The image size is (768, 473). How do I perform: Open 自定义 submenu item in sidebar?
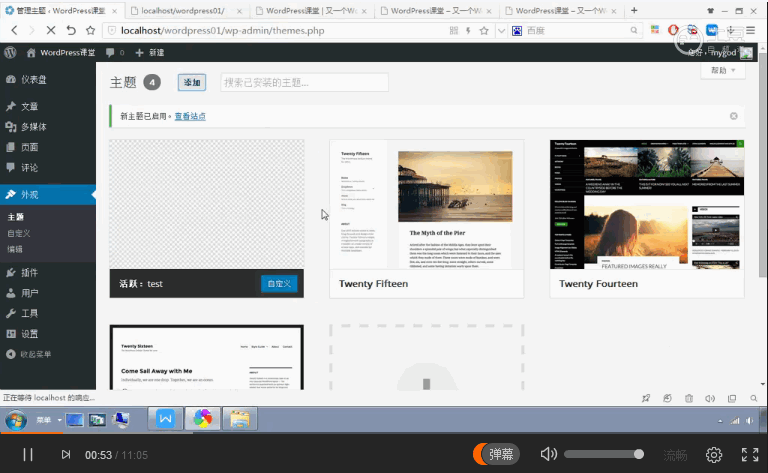[19, 233]
